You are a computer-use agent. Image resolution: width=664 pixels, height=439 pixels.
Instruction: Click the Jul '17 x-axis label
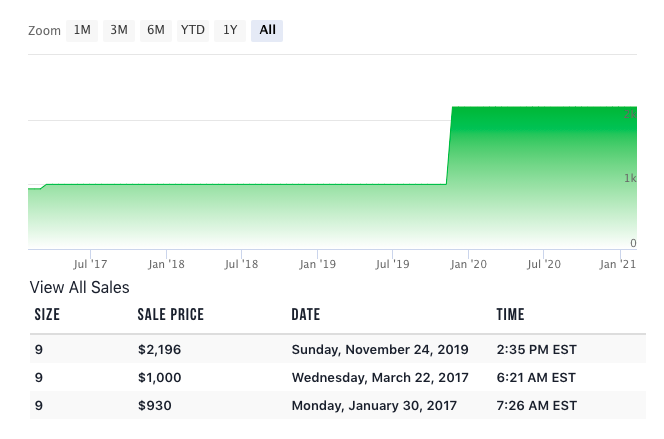point(91,265)
